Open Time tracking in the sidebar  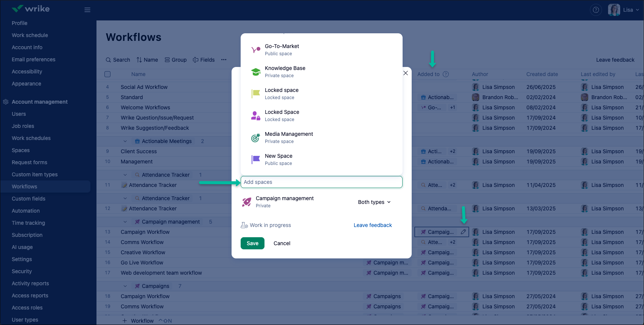(x=28, y=223)
